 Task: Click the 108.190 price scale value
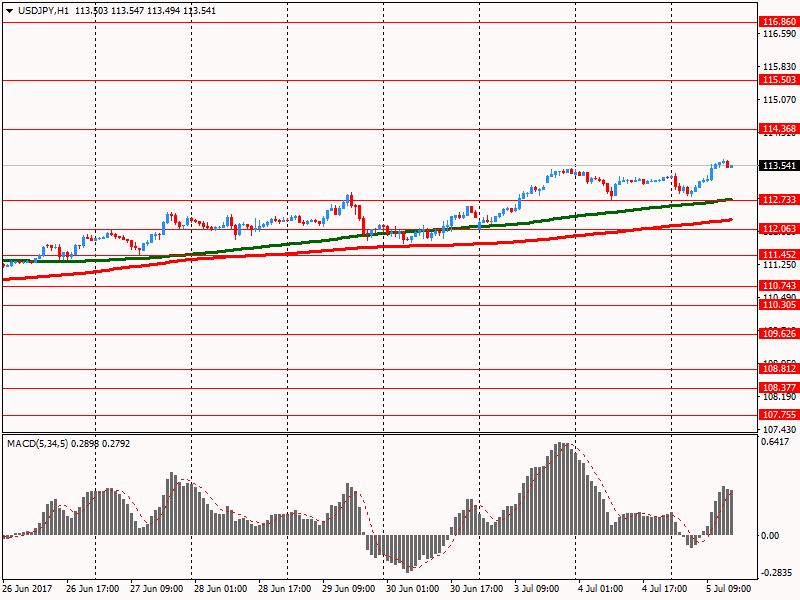tap(779, 397)
